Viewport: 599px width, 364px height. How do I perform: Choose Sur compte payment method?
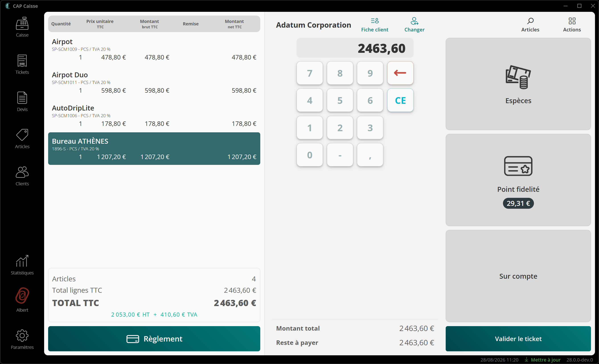(x=518, y=276)
